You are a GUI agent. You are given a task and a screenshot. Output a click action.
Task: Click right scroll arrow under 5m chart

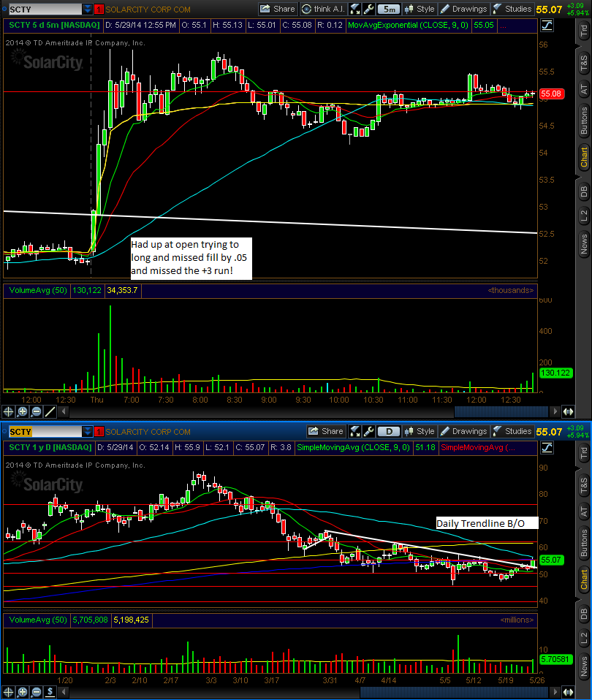(x=555, y=411)
